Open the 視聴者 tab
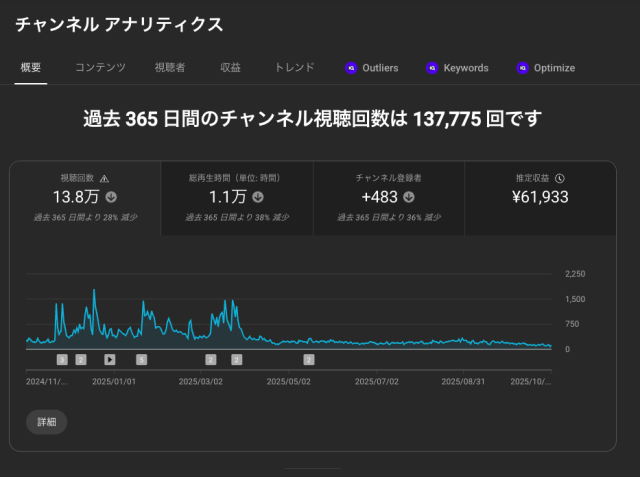The height and width of the screenshot is (477, 640). 169,68
